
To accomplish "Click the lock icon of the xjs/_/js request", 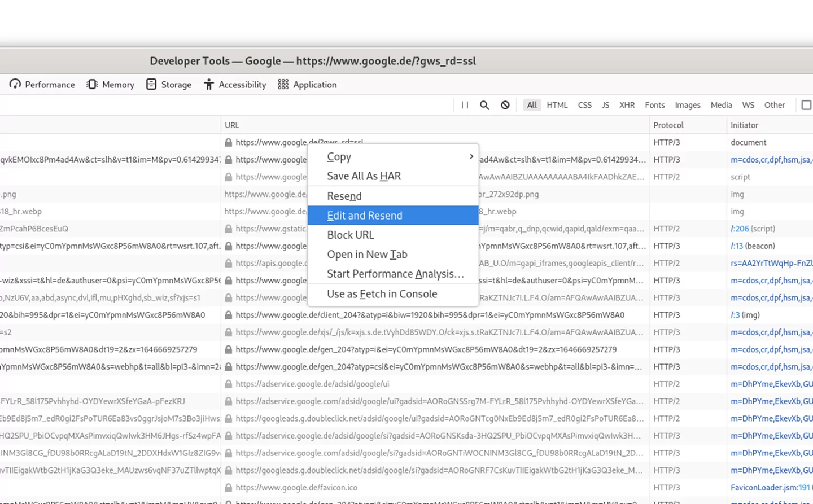I will [229, 332].
